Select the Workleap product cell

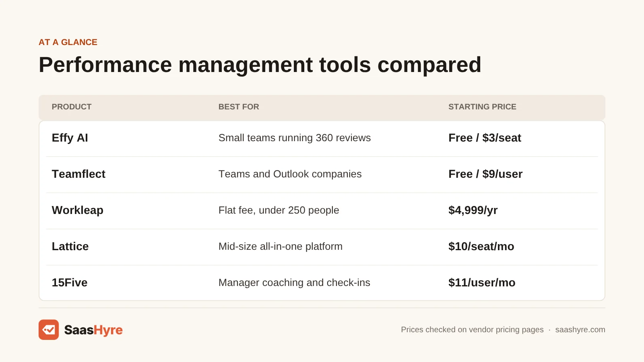click(x=78, y=210)
